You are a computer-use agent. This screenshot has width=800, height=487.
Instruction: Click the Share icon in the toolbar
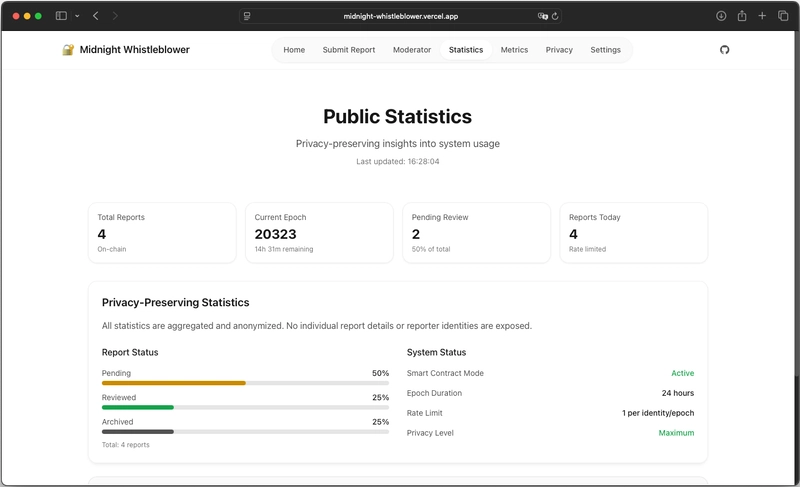[x=742, y=16]
